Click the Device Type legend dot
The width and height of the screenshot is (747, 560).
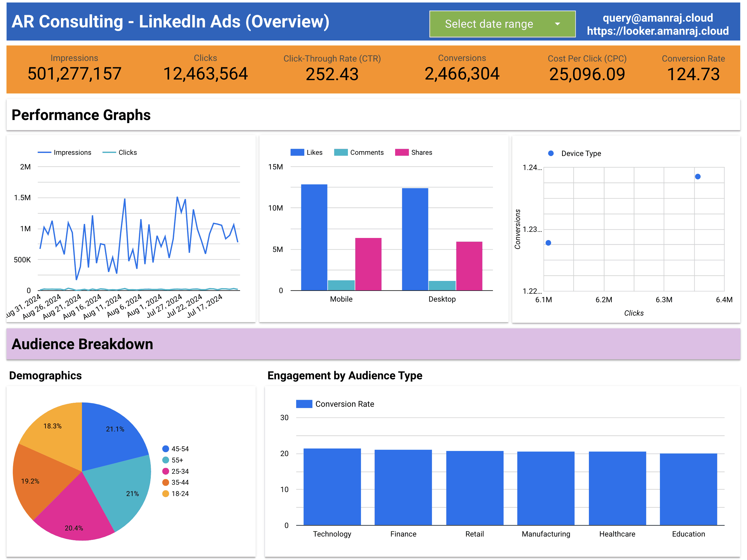(x=551, y=153)
